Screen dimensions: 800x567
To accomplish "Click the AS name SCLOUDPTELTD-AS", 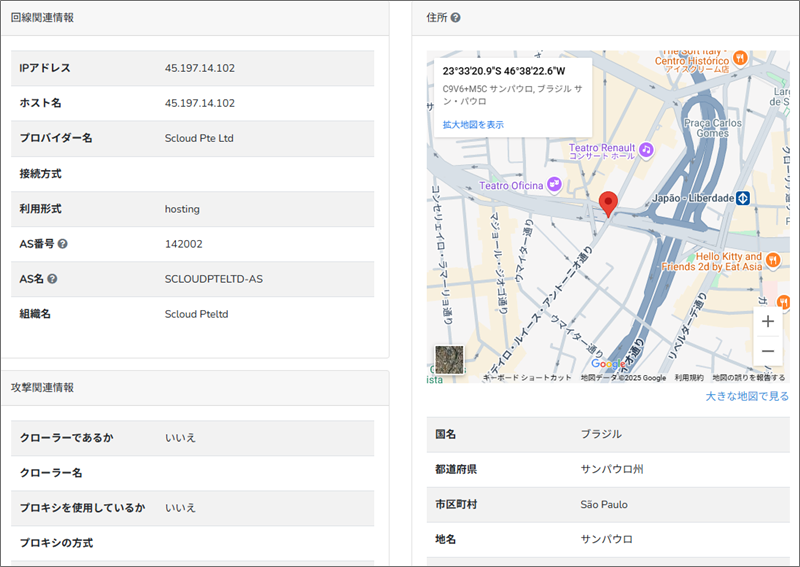I will pos(214,279).
